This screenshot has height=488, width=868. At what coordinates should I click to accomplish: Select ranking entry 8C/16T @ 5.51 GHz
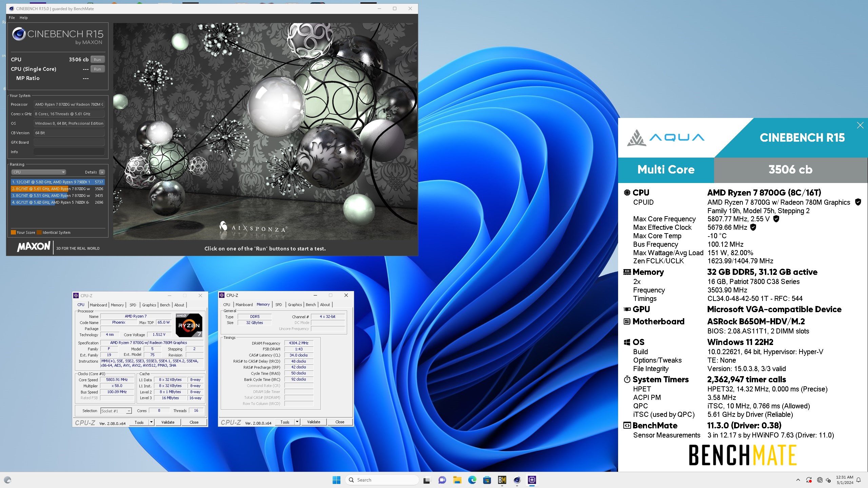(57, 196)
